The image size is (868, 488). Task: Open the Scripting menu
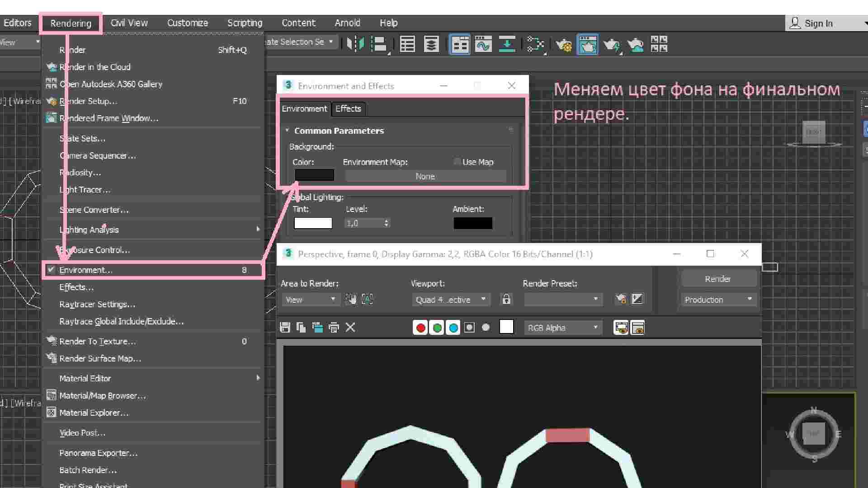click(245, 23)
